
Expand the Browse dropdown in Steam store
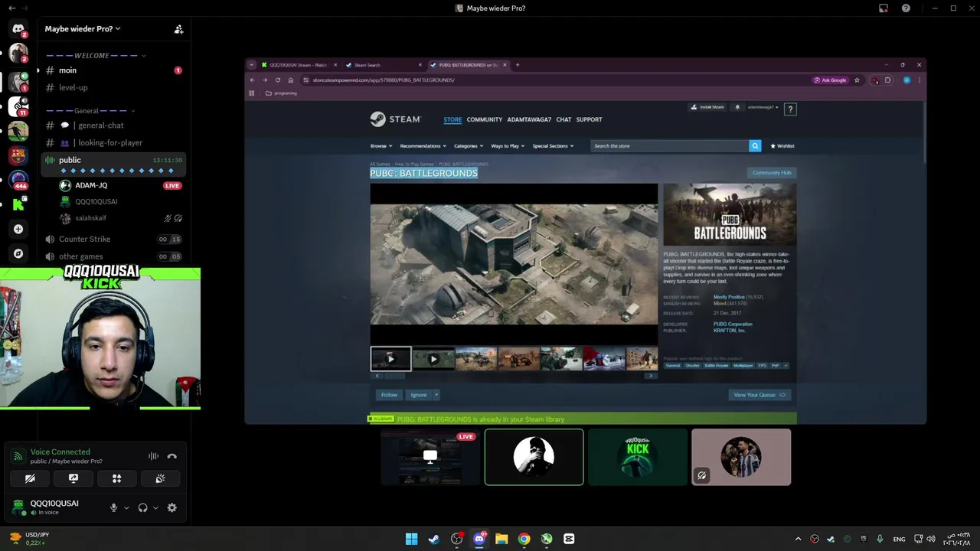(381, 146)
